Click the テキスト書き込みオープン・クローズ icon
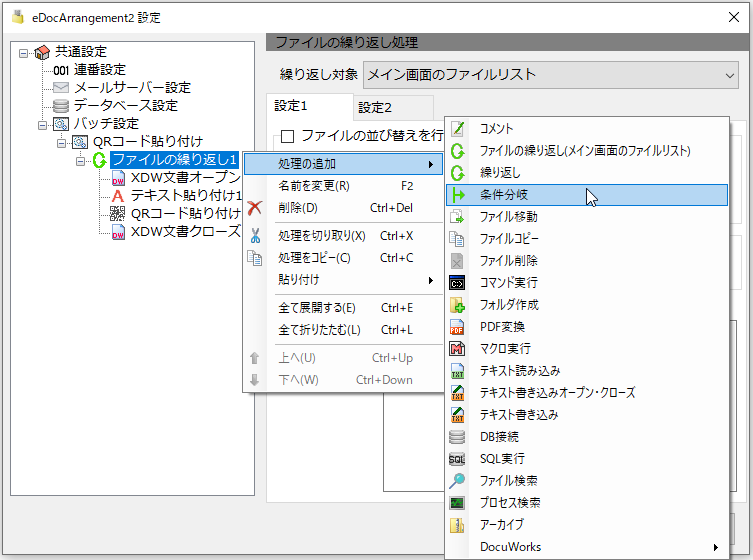The height and width of the screenshot is (560, 753). (x=457, y=393)
